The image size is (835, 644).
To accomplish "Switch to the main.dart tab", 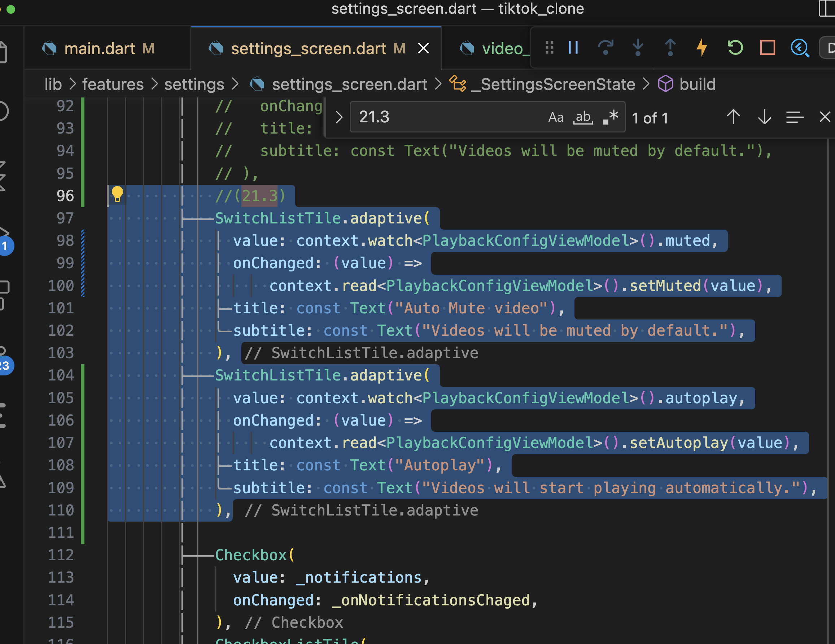I will (x=100, y=49).
